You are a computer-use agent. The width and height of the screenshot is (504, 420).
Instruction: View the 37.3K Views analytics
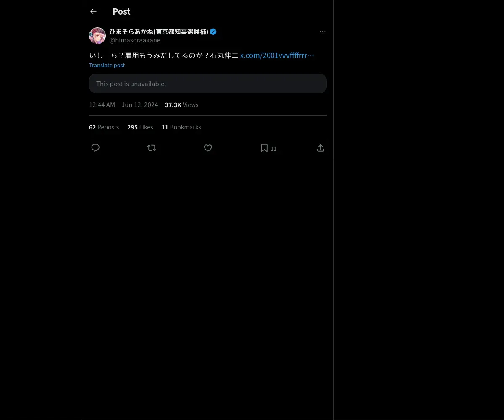181,105
